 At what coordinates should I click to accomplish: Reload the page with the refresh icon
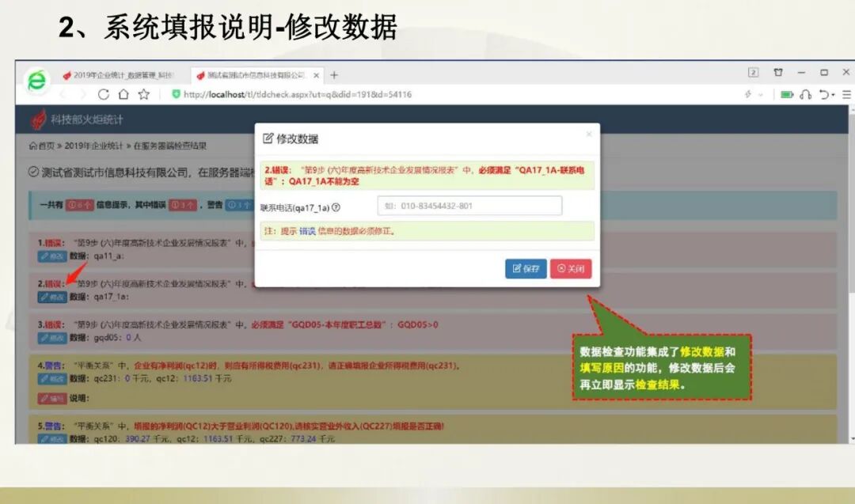pos(104,94)
